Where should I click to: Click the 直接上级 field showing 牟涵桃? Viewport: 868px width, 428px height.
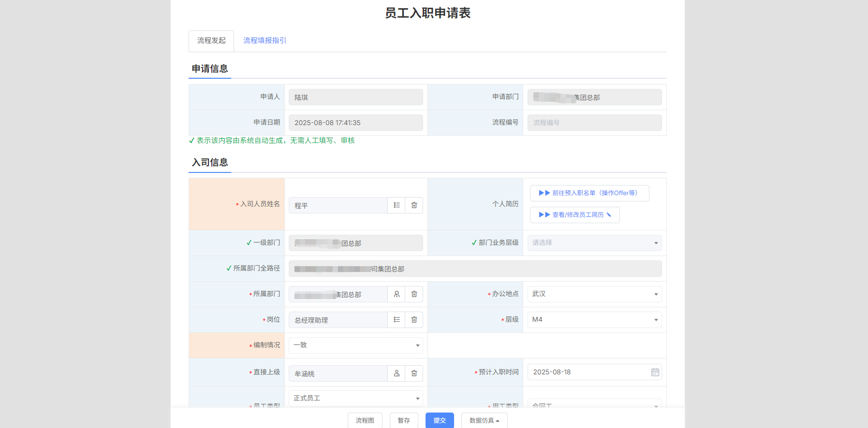[338, 373]
